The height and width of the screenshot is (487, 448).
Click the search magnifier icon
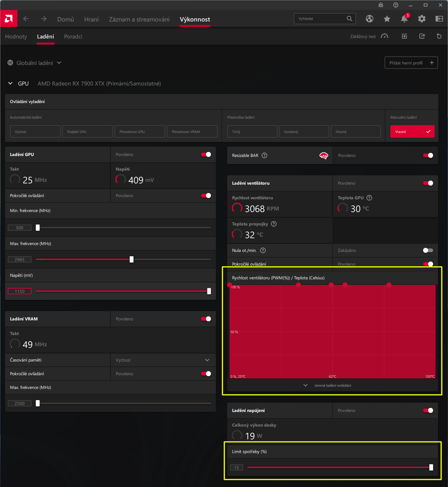350,19
